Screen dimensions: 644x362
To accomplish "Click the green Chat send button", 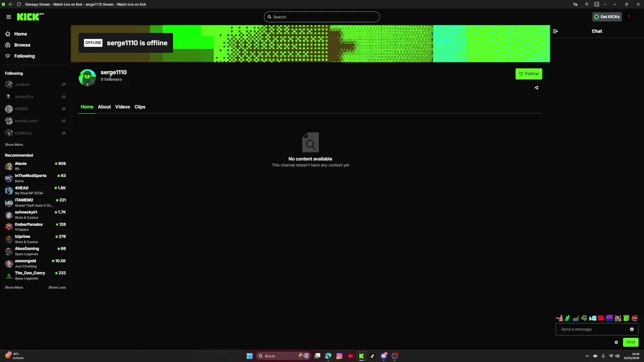I will pyautogui.click(x=630, y=342).
